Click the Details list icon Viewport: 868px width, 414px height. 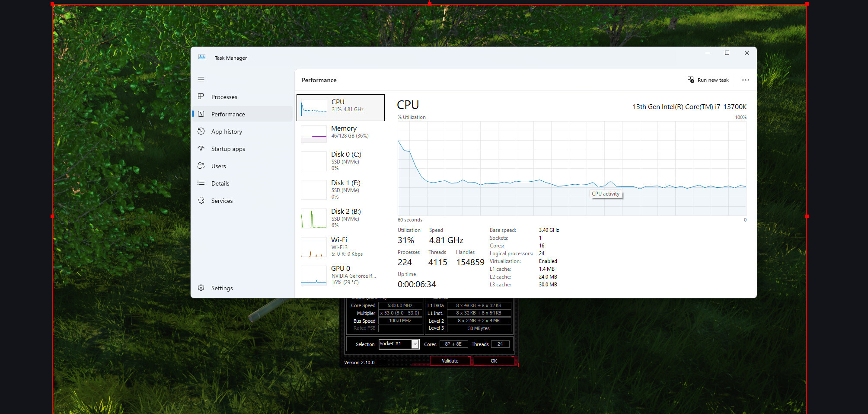[201, 183]
